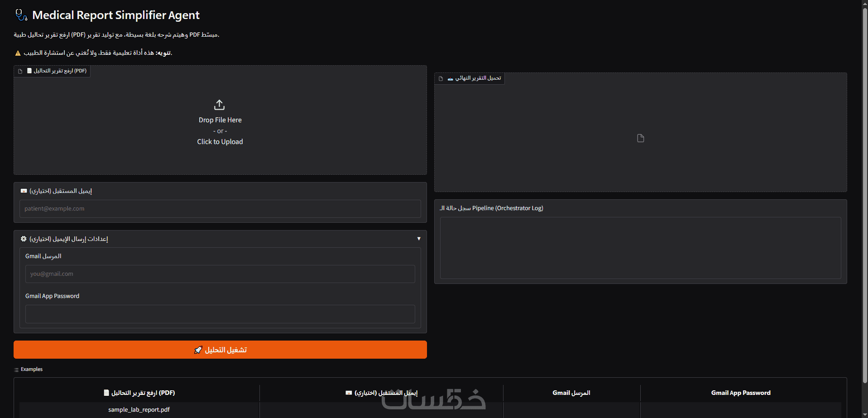Click the file icon on download report label
Viewport: 868px width, 418px height.
coord(441,78)
